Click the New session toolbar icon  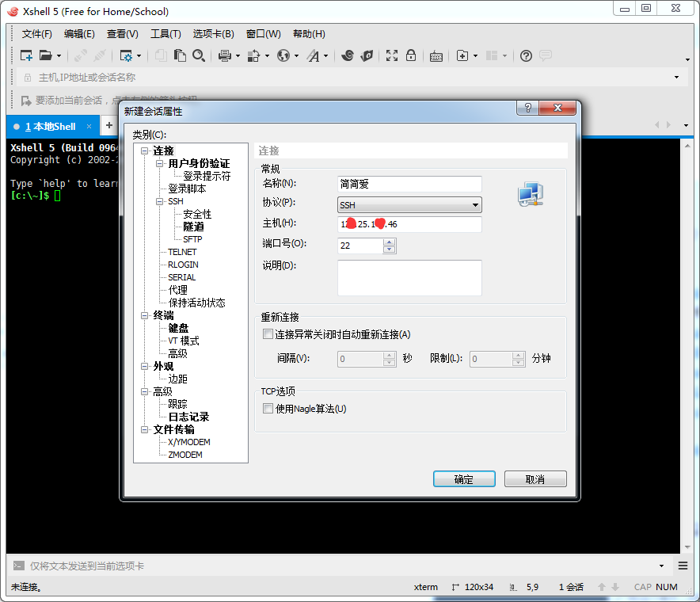(26, 55)
